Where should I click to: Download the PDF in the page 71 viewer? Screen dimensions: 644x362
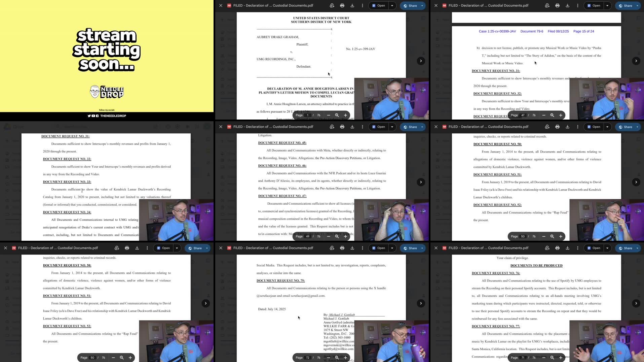(567, 248)
